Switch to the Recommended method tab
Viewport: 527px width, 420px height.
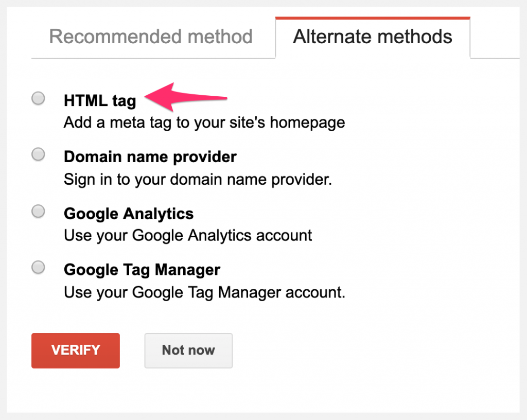[150, 37]
